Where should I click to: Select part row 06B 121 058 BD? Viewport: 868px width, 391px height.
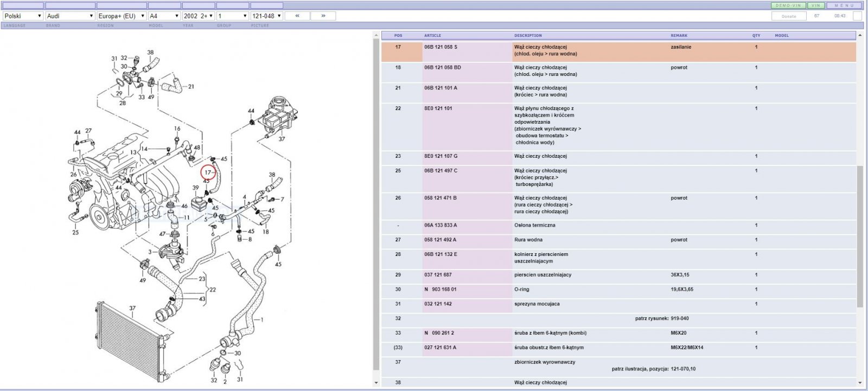pyautogui.click(x=618, y=71)
